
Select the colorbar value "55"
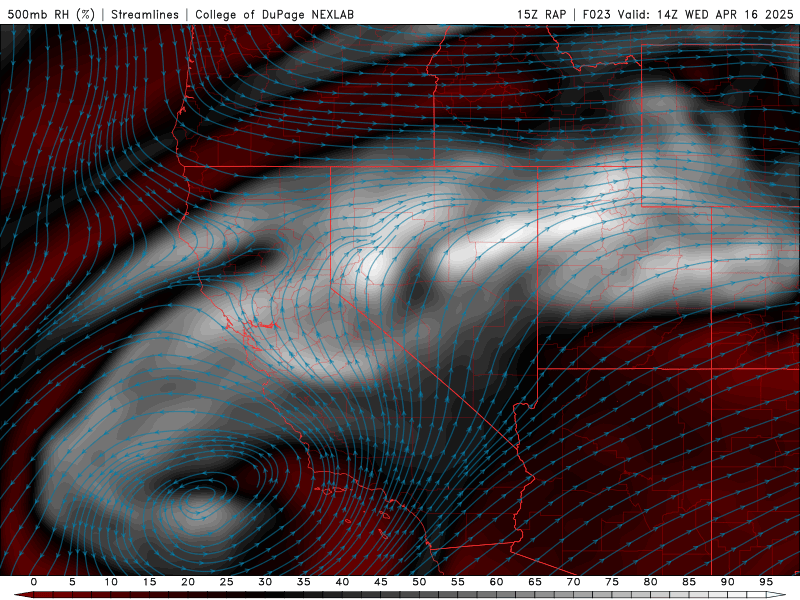point(458,582)
